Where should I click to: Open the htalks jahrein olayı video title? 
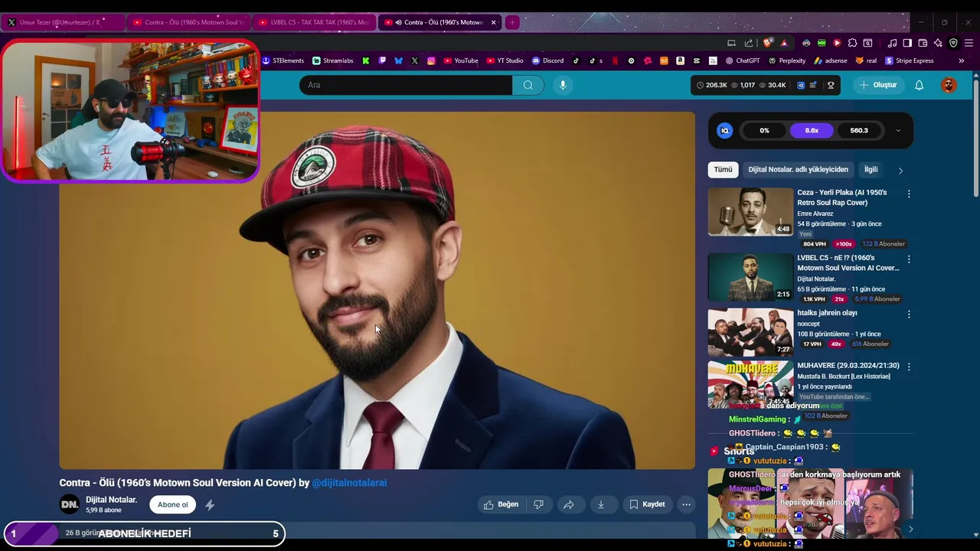coord(827,313)
